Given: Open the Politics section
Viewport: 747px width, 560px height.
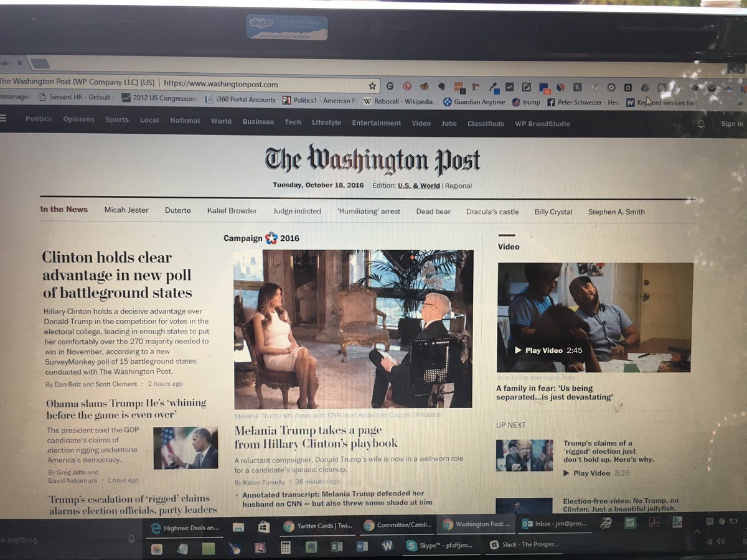Looking at the screenshot, I should [39, 119].
